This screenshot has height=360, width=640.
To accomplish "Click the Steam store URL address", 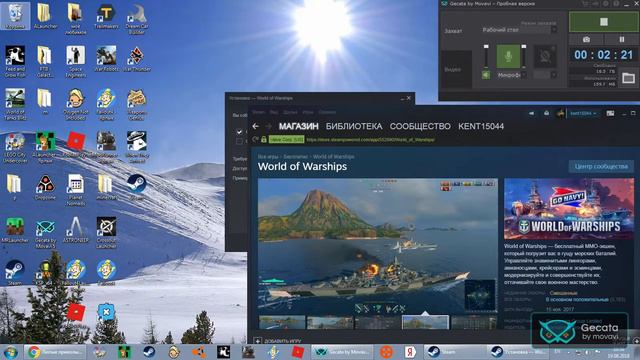I will pyautogui.click(x=371, y=140).
